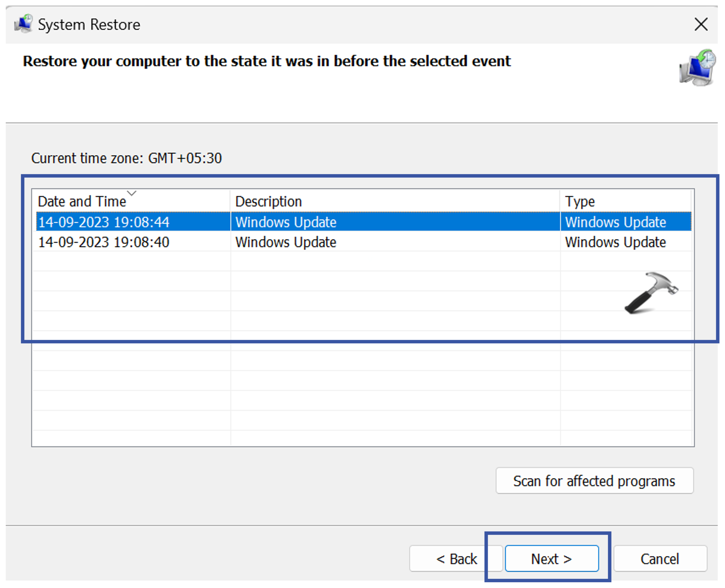
Task: Go back with the < Back button
Action: pyautogui.click(x=456, y=559)
